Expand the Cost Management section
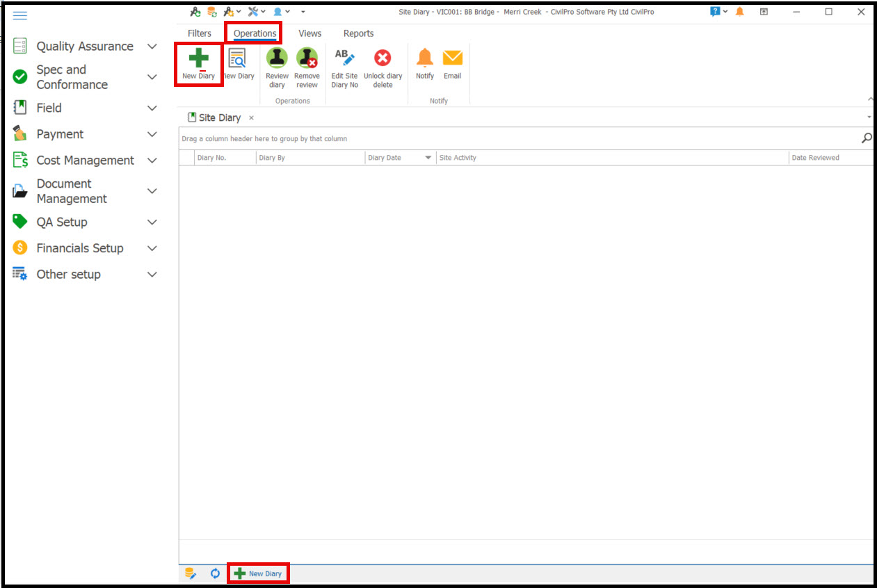 (152, 161)
